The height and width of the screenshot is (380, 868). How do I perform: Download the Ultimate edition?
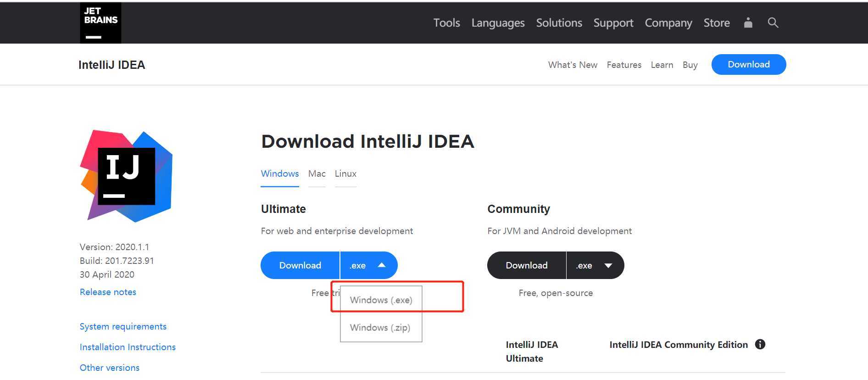(x=300, y=265)
